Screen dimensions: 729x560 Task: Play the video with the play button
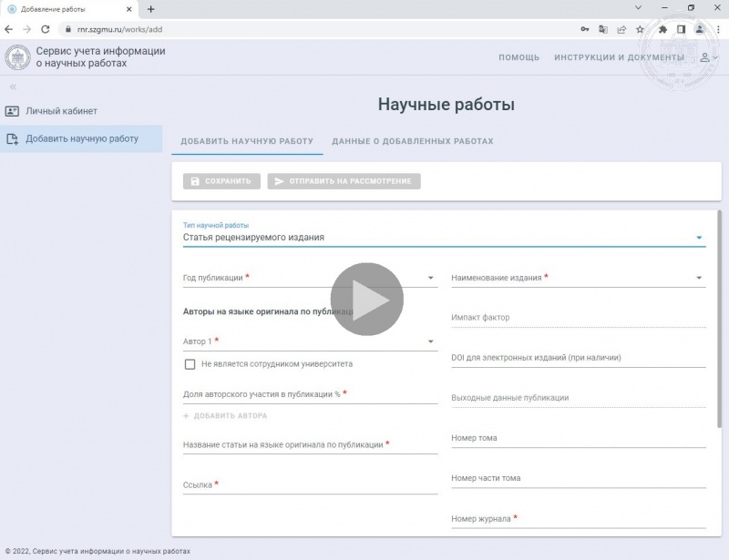coord(367,300)
